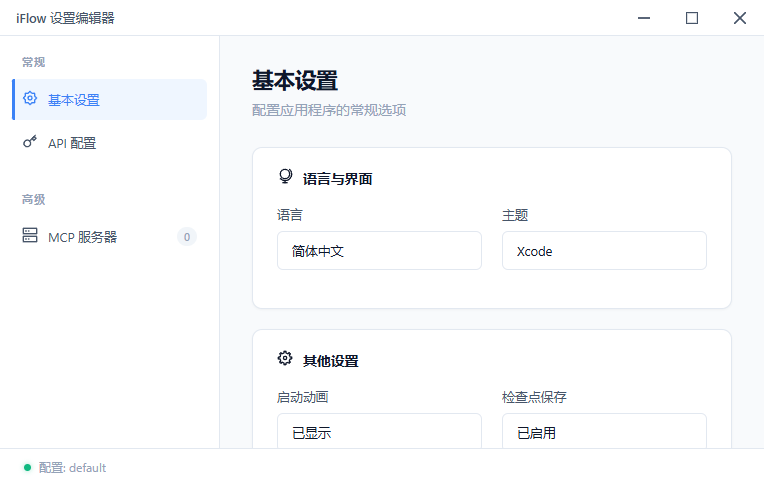764x485 pixels.
Task: Click the green status dot in status bar
Action: pos(27,468)
